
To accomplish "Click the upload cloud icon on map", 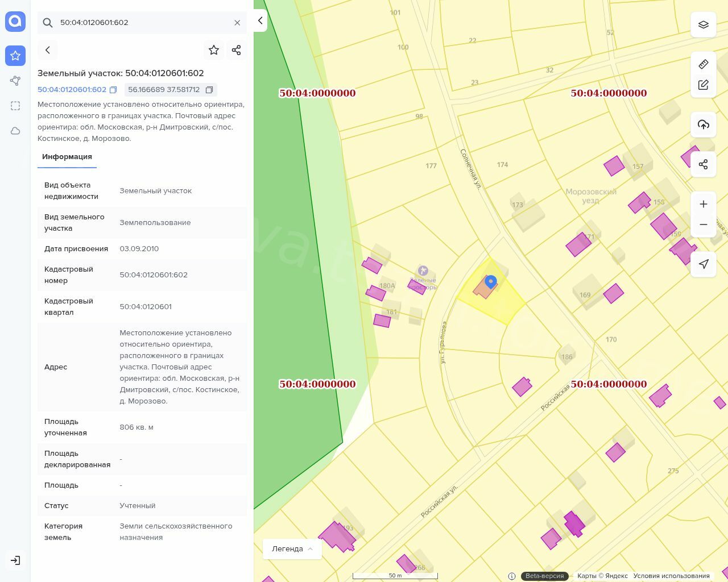I will pos(704,124).
